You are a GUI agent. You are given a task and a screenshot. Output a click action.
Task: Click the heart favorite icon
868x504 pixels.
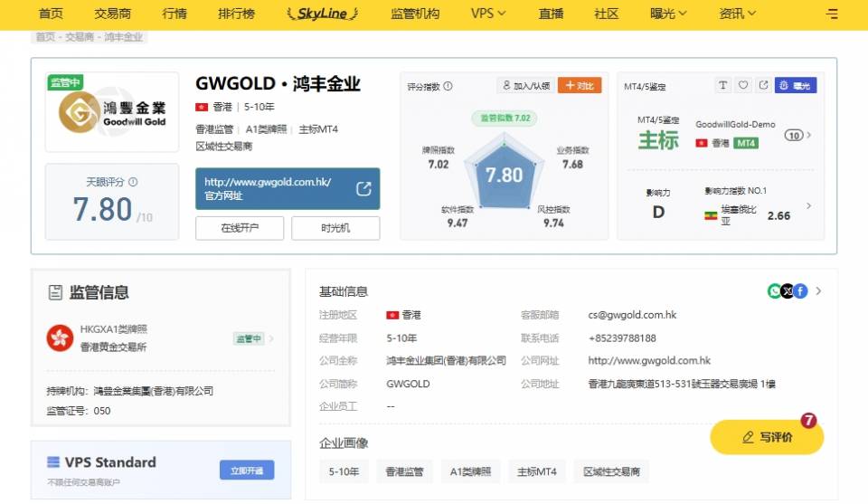click(x=743, y=85)
